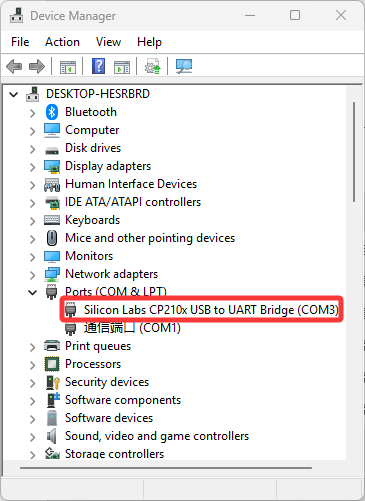
Task: Collapse the DESKTOP-HESRBRD root node
Action: point(14,94)
